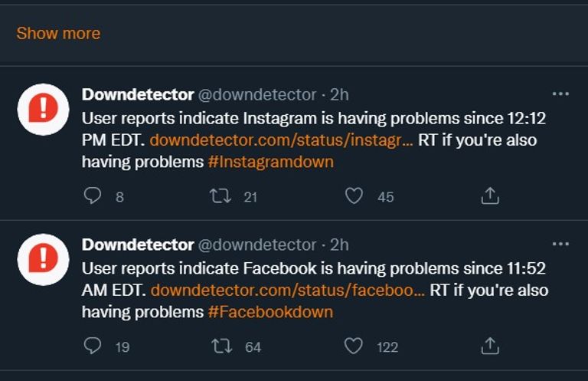Open more options for Facebook tweet
This screenshot has height=381, width=588.
click(560, 245)
